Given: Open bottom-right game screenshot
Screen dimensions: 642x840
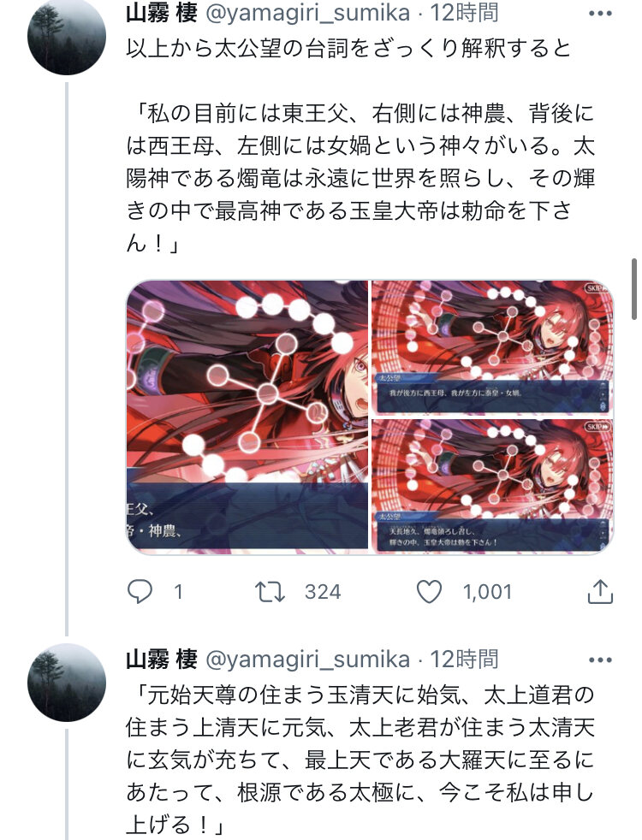Looking at the screenshot, I should pyautogui.click(x=492, y=485).
